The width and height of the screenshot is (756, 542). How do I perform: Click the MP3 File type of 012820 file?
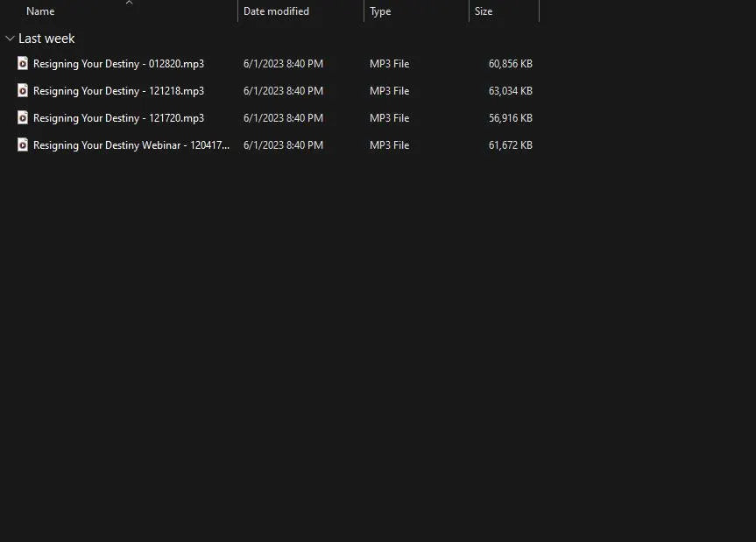tap(389, 64)
